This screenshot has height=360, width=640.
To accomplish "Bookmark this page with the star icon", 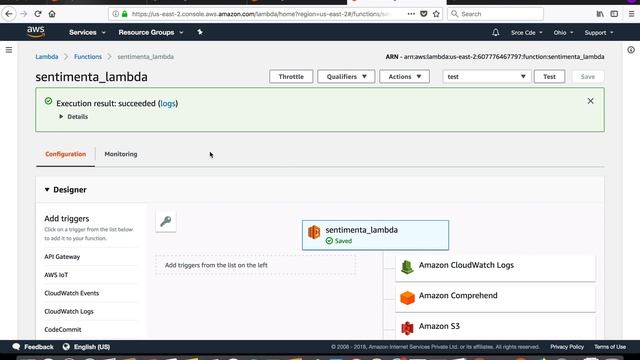I will tap(436, 14).
